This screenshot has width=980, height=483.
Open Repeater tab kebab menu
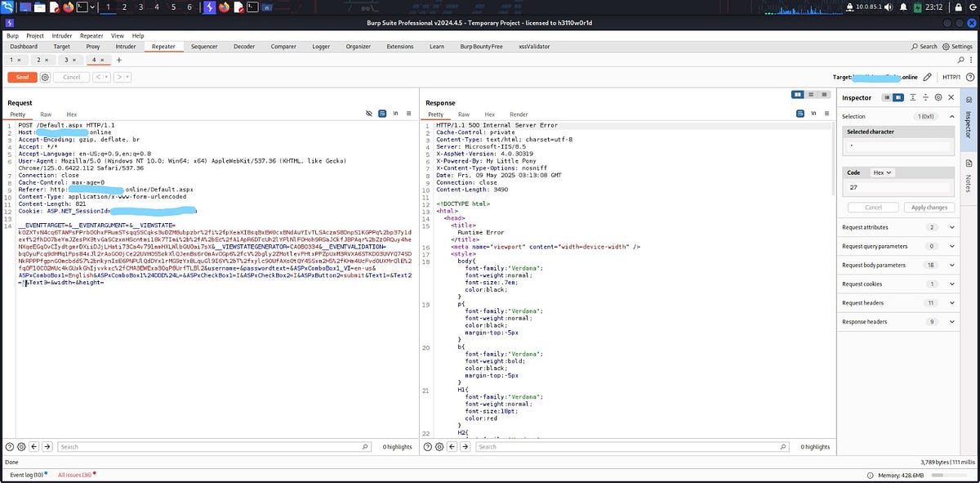coord(971,60)
